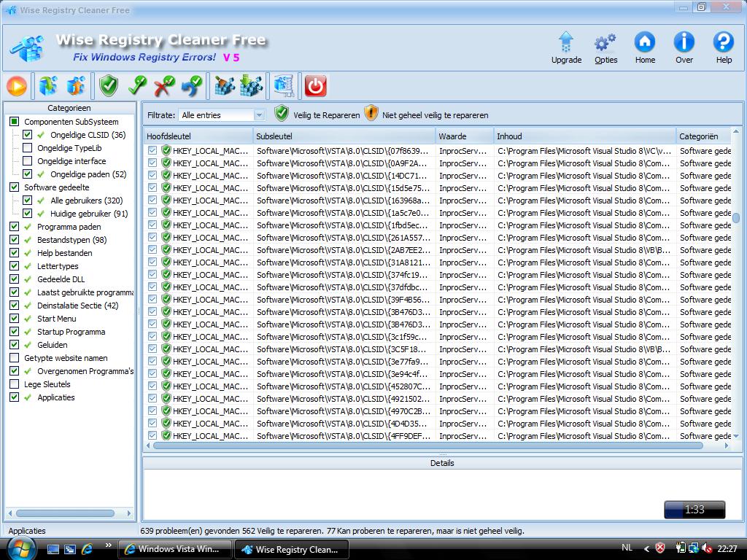Start the registry scan with the orange play button

pyautogui.click(x=17, y=86)
